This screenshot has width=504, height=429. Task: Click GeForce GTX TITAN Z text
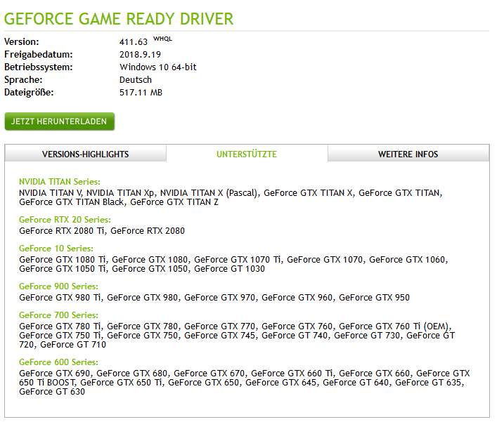[174, 202]
